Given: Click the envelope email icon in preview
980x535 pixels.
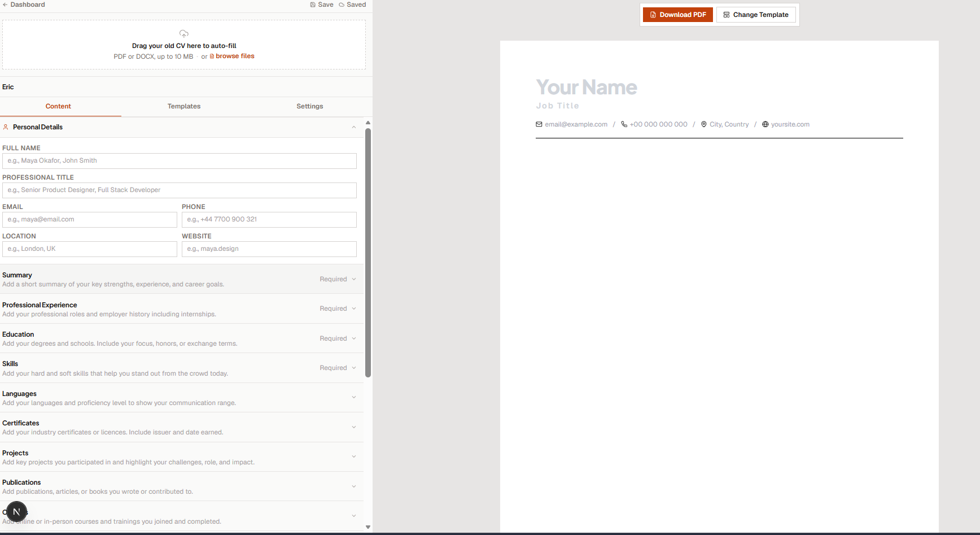Looking at the screenshot, I should 539,124.
